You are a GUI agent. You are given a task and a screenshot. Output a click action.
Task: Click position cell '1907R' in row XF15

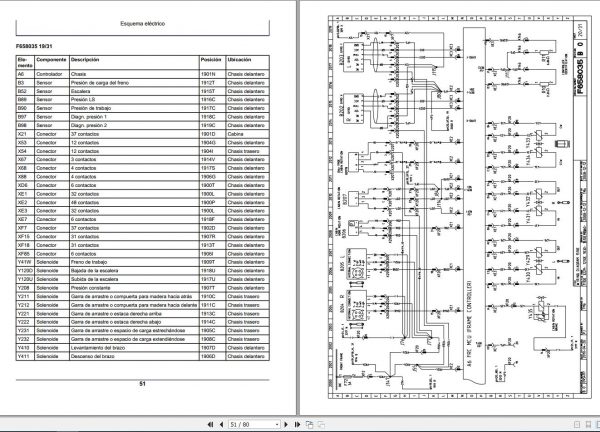tap(212, 236)
